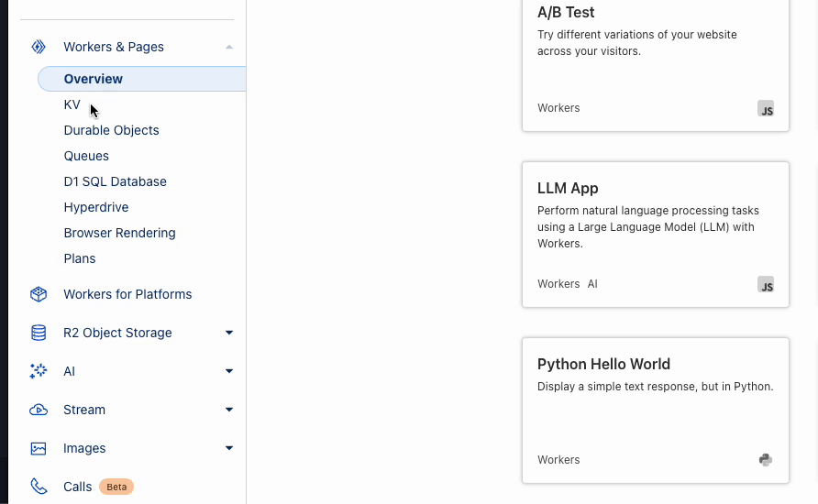The height and width of the screenshot is (504, 818).
Task: Expand the R2 Object Storage dropdown arrow
Action: point(229,333)
